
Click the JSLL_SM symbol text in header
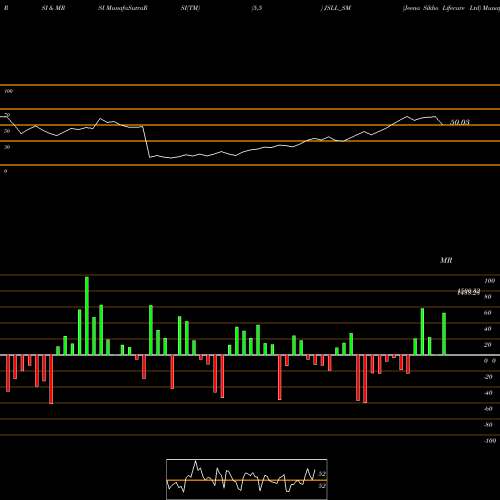click(x=337, y=8)
